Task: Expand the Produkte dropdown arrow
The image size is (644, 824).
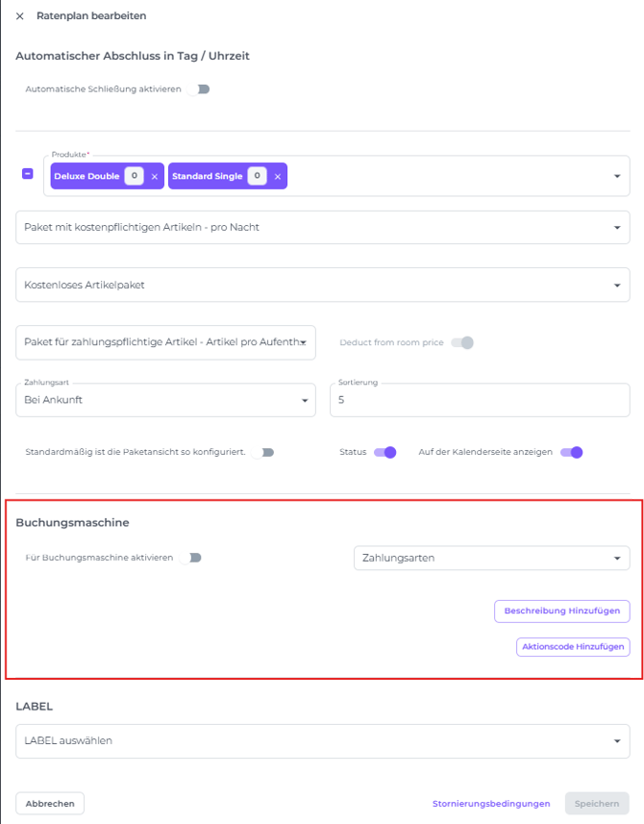Action: (617, 176)
